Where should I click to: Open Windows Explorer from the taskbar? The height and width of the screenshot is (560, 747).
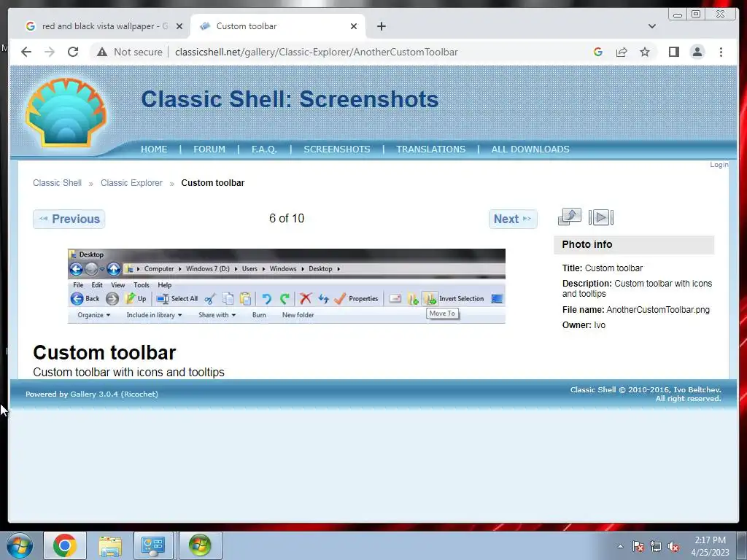point(110,545)
